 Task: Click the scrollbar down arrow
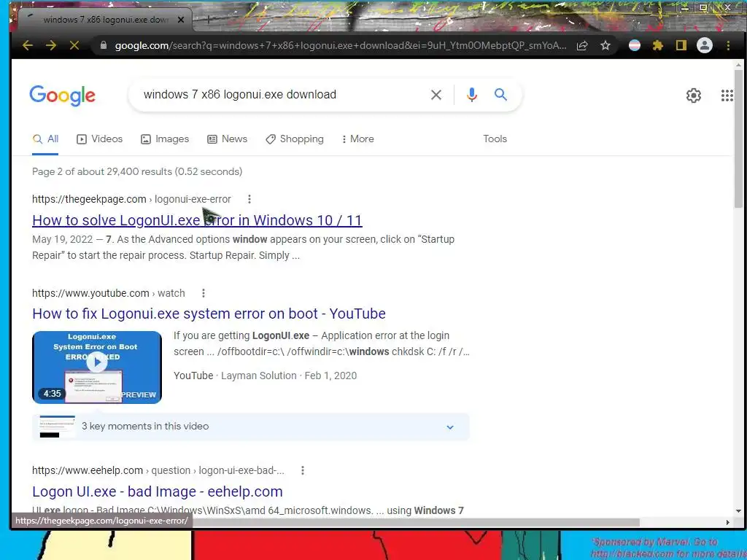pyautogui.click(x=738, y=511)
